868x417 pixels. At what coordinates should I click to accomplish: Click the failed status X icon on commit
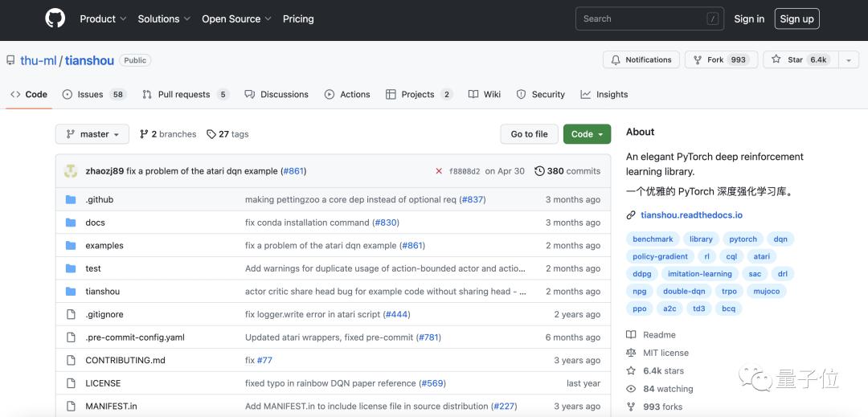tap(439, 171)
